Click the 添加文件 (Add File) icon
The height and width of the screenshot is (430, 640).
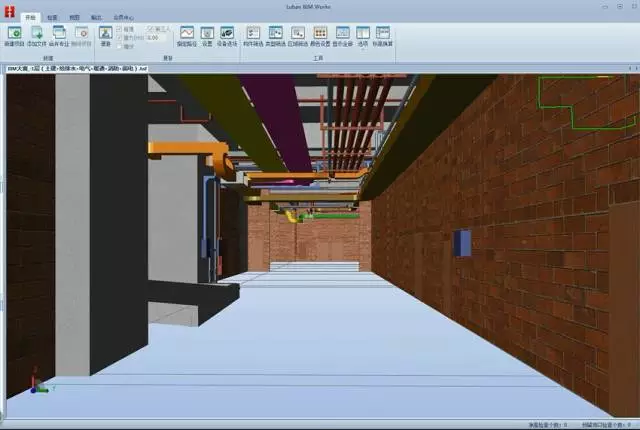pos(37,35)
